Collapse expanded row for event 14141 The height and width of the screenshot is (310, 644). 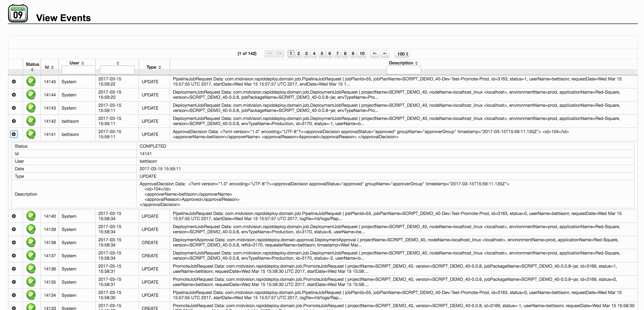click(x=14, y=134)
